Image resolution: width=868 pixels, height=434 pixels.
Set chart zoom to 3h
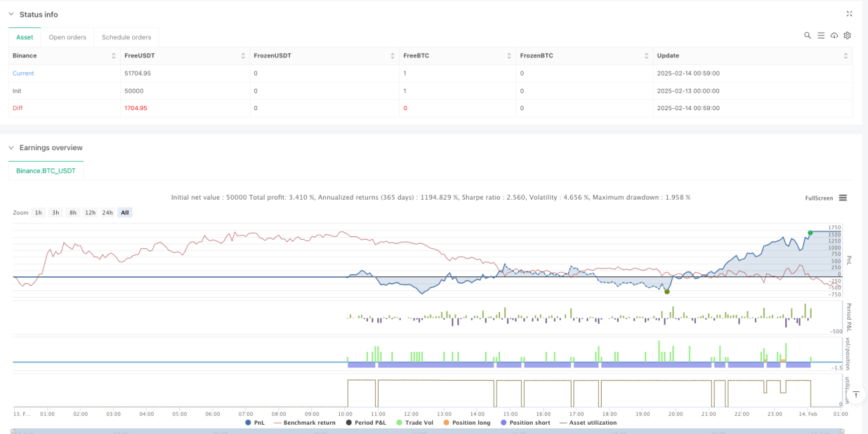pyautogui.click(x=56, y=212)
